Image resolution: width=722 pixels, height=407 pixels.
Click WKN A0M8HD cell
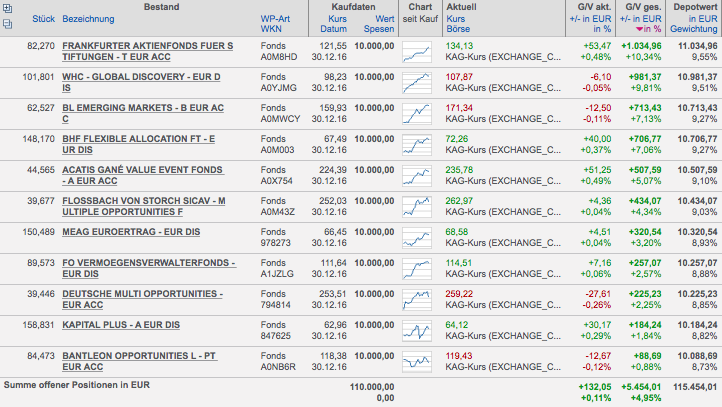coord(279,57)
